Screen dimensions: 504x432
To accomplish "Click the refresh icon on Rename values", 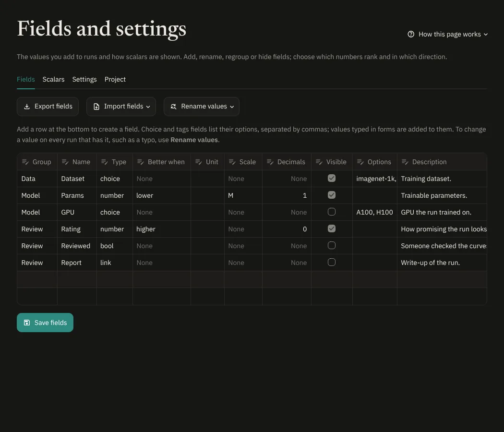I will [x=174, y=107].
